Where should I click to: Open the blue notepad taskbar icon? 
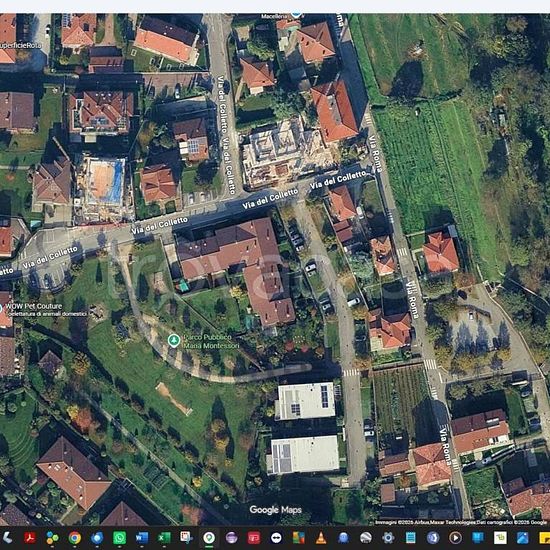pyautogui.click(x=410, y=538)
